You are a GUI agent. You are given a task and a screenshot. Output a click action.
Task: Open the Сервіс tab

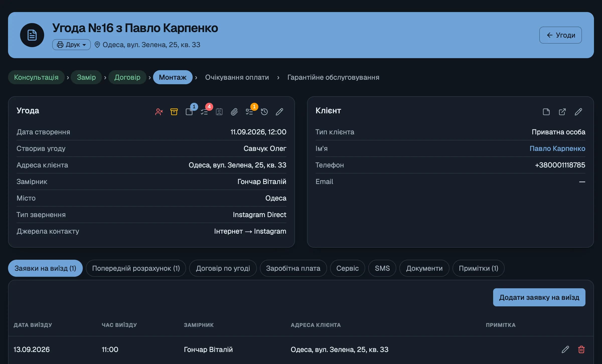347,268
